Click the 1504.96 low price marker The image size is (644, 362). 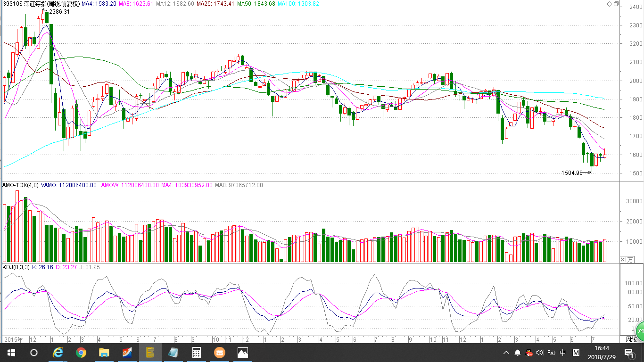[x=572, y=173]
